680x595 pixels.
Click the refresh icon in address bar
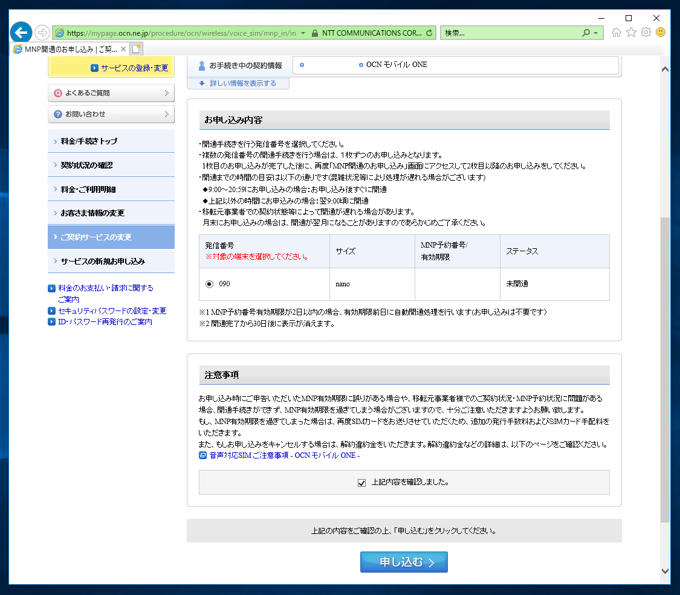pos(429,33)
